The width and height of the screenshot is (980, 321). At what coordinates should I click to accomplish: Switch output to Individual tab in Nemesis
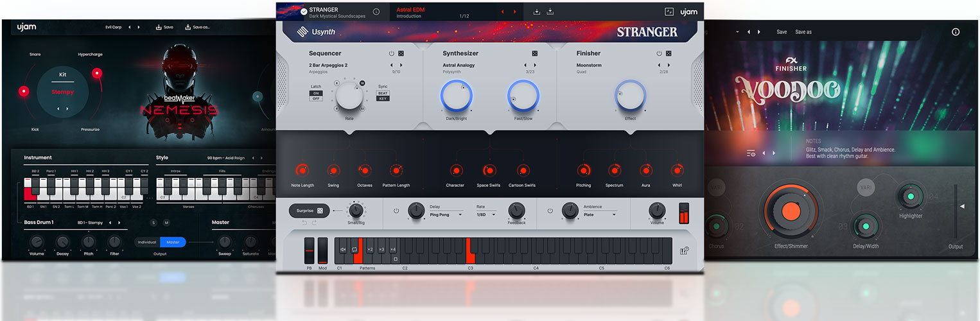coord(147,242)
